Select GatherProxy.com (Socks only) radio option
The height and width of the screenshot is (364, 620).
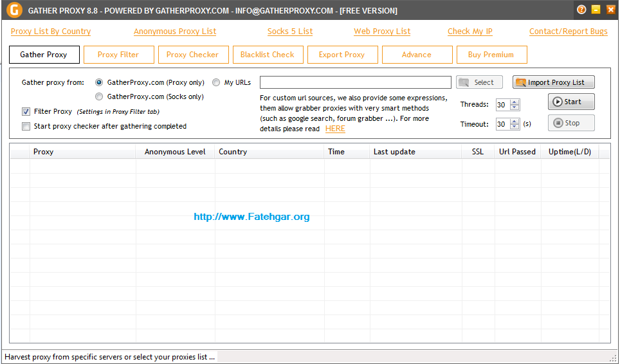point(99,97)
